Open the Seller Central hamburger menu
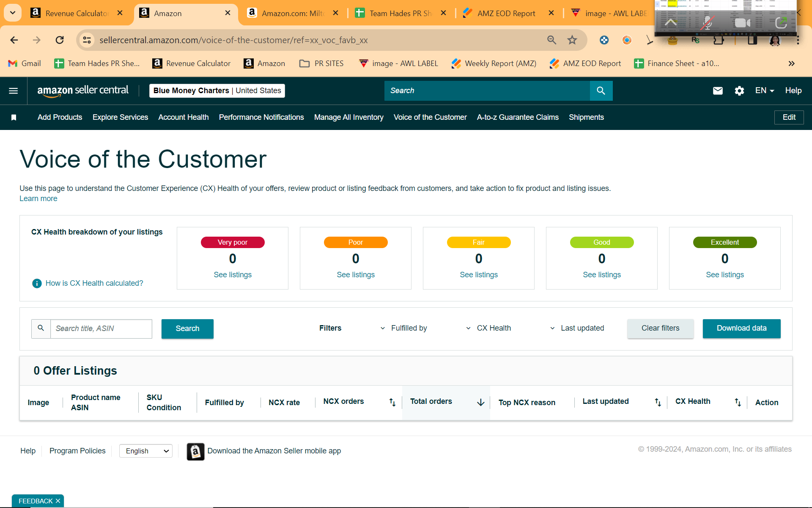812x508 pixels. point(14,91)
